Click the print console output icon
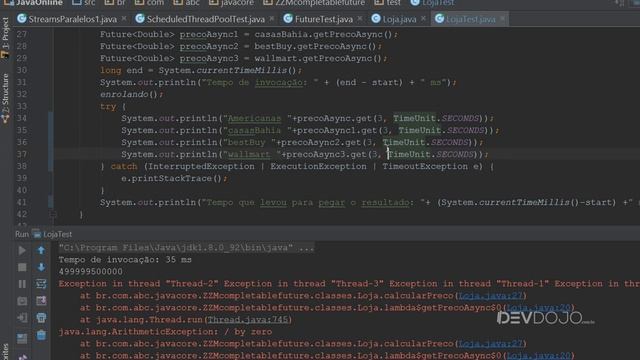The width and height of the screenshot is (640, 360). pyautogui.click(x=41, y=318)
